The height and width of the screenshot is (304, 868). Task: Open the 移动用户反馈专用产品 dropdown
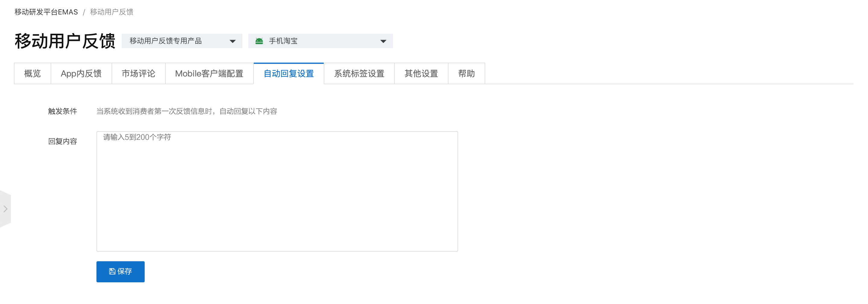[182, 41]
